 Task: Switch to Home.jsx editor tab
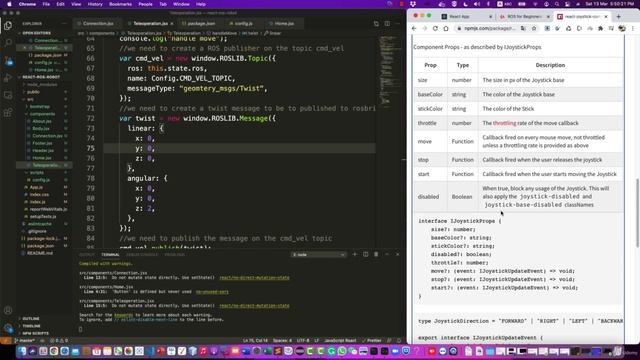[284, 24]
